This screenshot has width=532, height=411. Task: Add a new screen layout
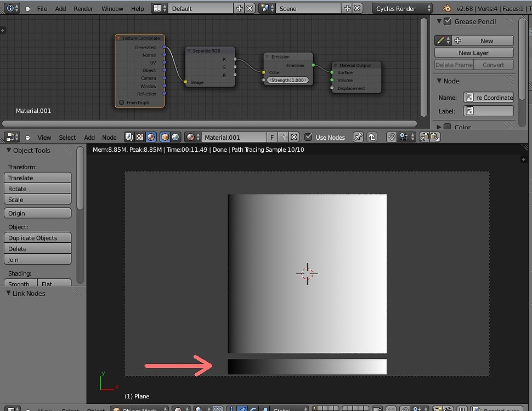point(240,8)
